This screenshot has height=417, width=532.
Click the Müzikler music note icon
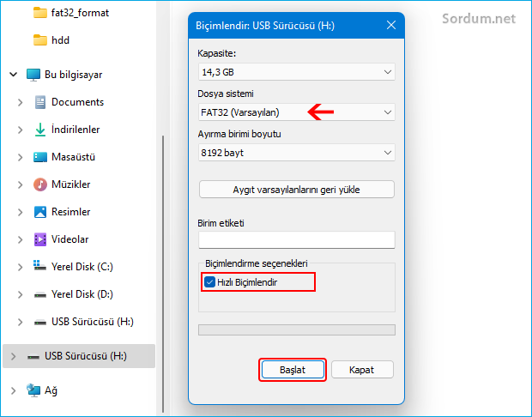click(x=40, y=184)
